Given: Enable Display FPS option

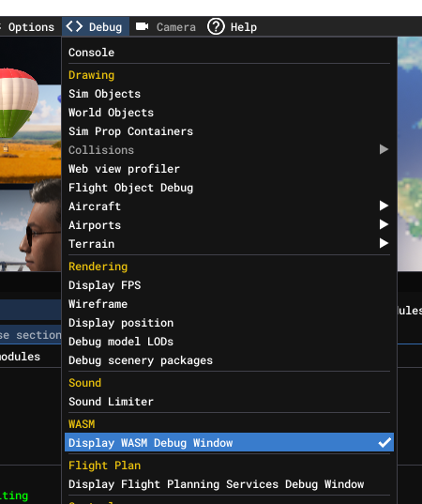Looking at the screenshot, I should click(229, 285).
